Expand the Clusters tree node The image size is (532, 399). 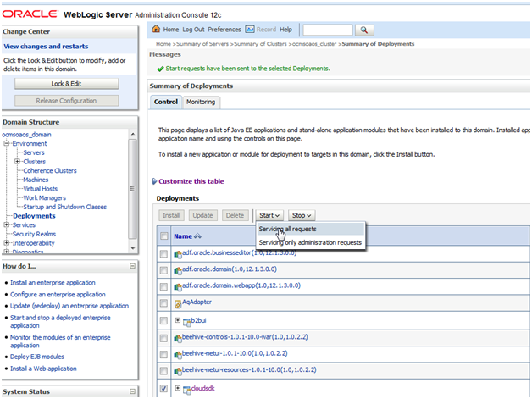(17, 162)
